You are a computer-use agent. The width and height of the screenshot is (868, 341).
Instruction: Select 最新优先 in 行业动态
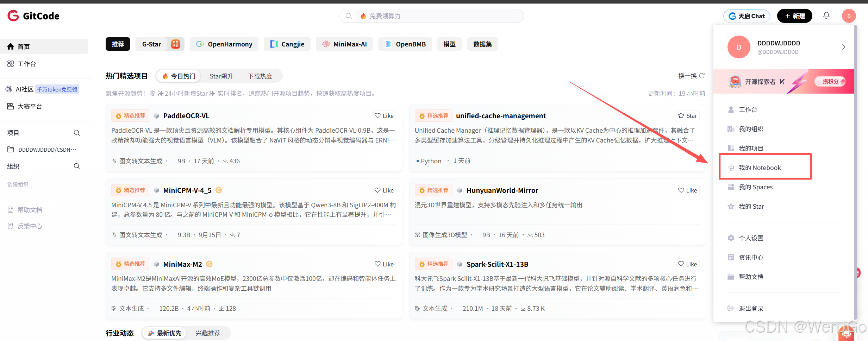[x=165, y=333]
